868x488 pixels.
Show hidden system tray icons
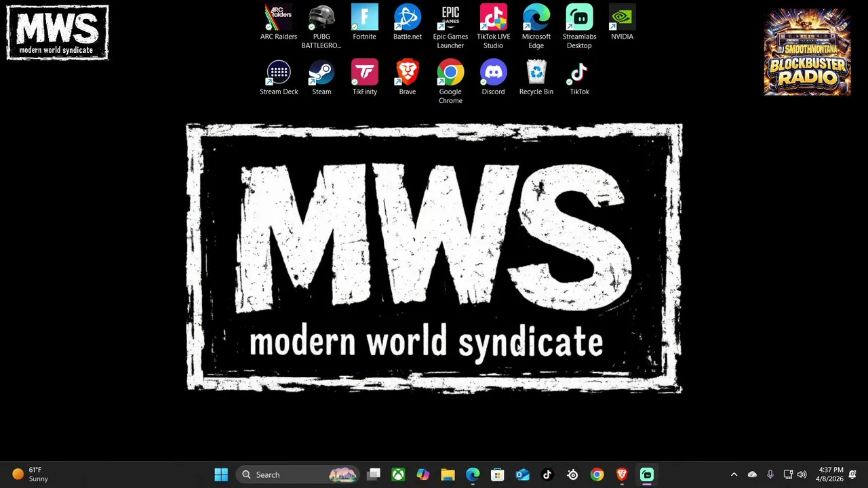pyautogui.click(x=734, y=475)
